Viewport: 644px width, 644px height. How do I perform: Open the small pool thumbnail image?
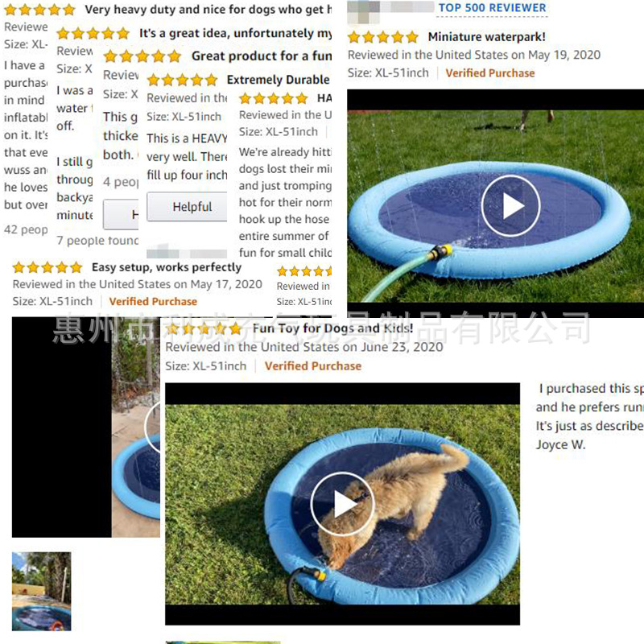[42, 591]
